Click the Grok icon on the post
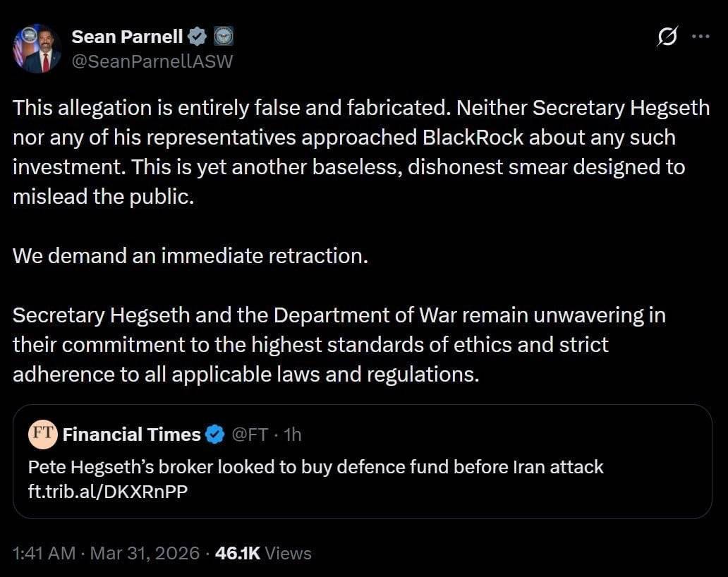 667,37
